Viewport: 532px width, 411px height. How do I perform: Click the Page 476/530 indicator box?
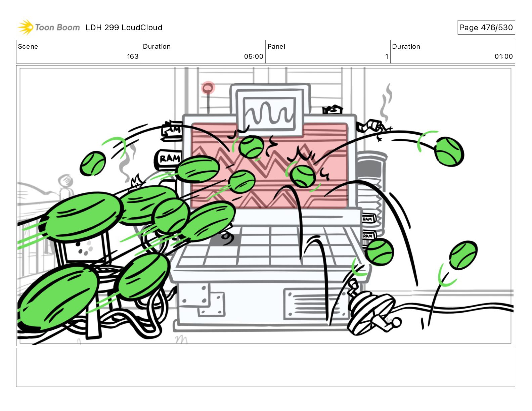tap(486, 28)
